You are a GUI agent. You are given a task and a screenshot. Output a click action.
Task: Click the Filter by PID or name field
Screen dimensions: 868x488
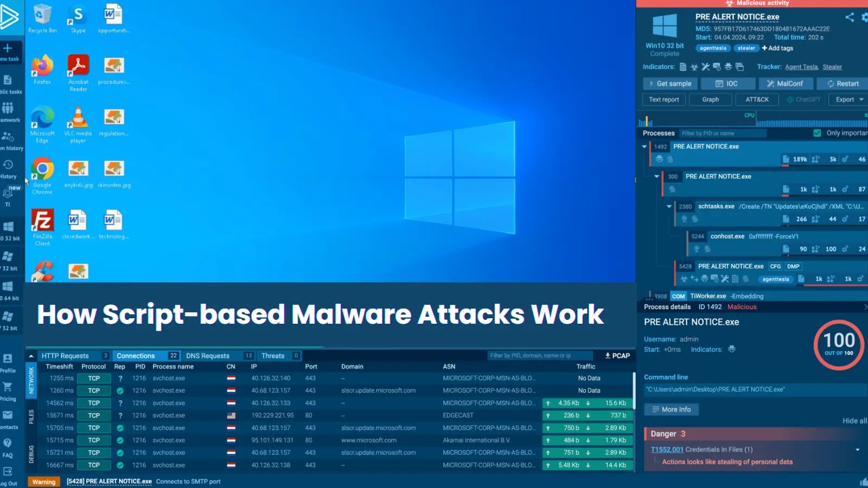[x=722, y=133]
